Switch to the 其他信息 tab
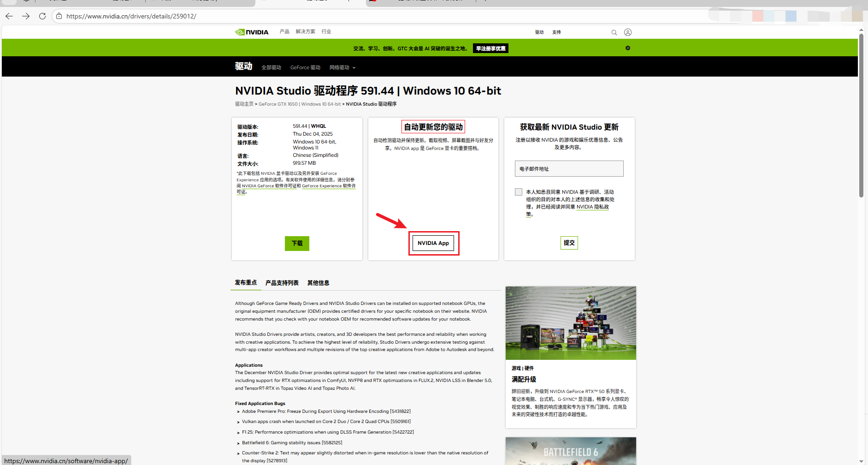The width and height of the screenshot is (868, 465). point(318,283)
